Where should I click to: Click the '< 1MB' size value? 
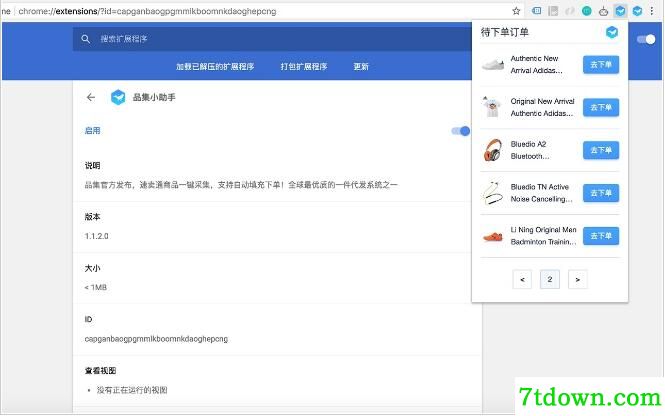tap(95, 288)
